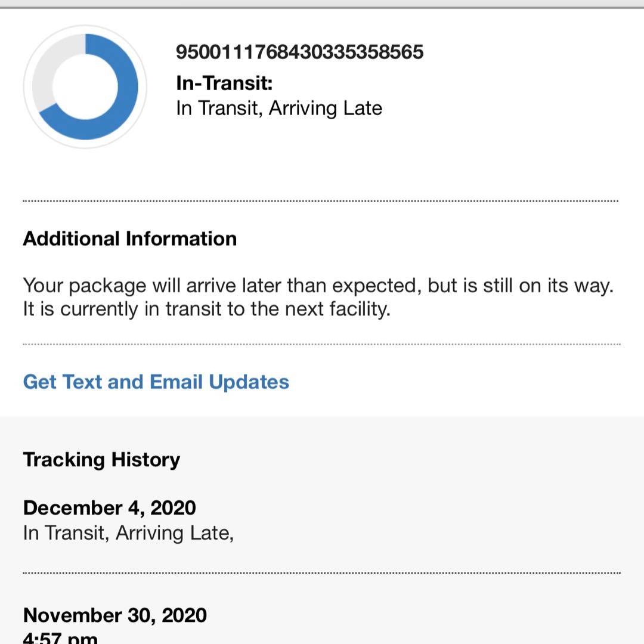This screenshot has height=644, width=644.
Task: Click the "In Transit, Arriving Late," history entry
Action: coord(128,532)
